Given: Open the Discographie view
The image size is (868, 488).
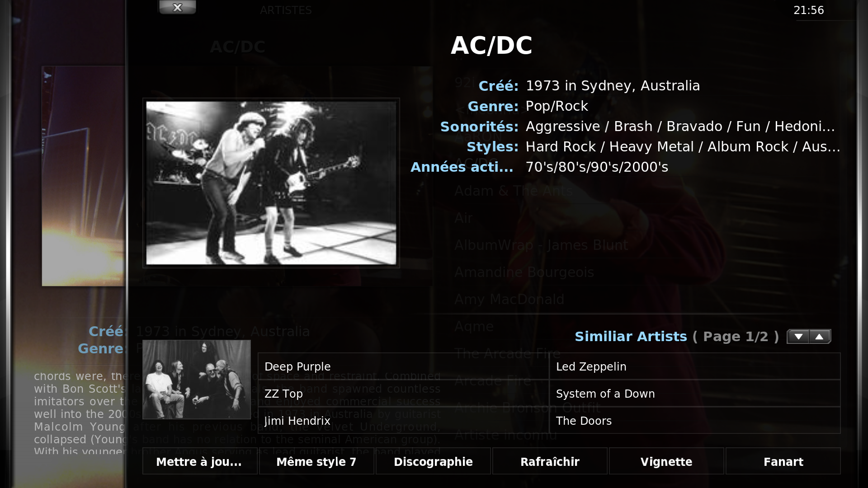Looking at the screenshot, I should [433, 461].
